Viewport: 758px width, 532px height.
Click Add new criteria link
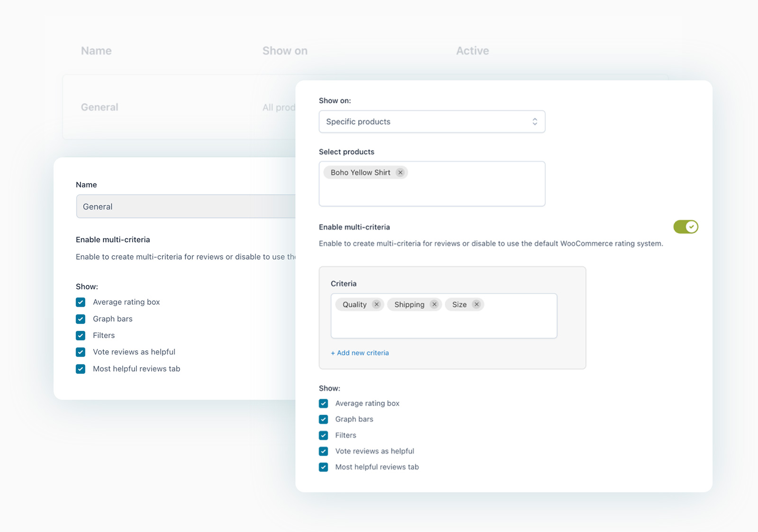click(360, 353)
